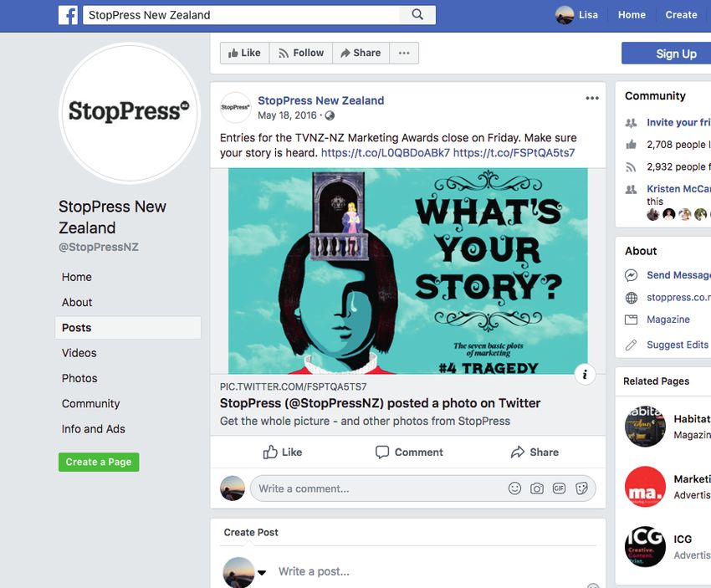Image resolution: width=711 pixels, height=588 pixels.
Task: Open the About tab in page sidebar
Action: [x=77, y=303]
